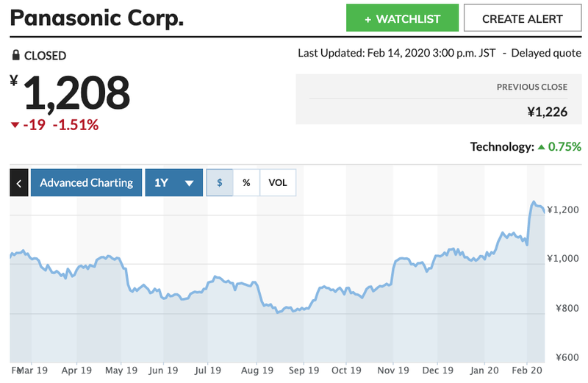Click the 1,208 price value

(x=76, y=93)
